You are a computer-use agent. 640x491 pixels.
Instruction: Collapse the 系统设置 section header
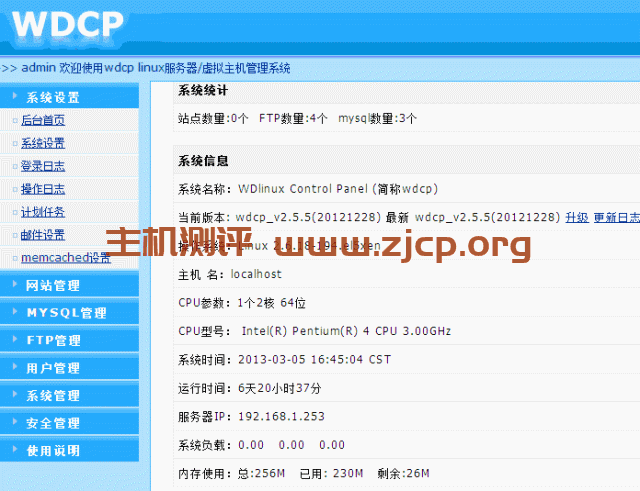click(x=69, y=97)
